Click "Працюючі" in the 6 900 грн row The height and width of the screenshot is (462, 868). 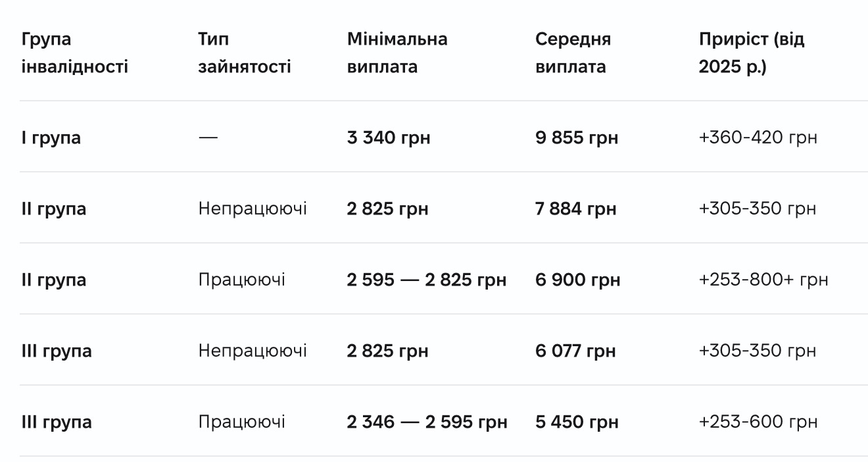(x=241, y=280)
